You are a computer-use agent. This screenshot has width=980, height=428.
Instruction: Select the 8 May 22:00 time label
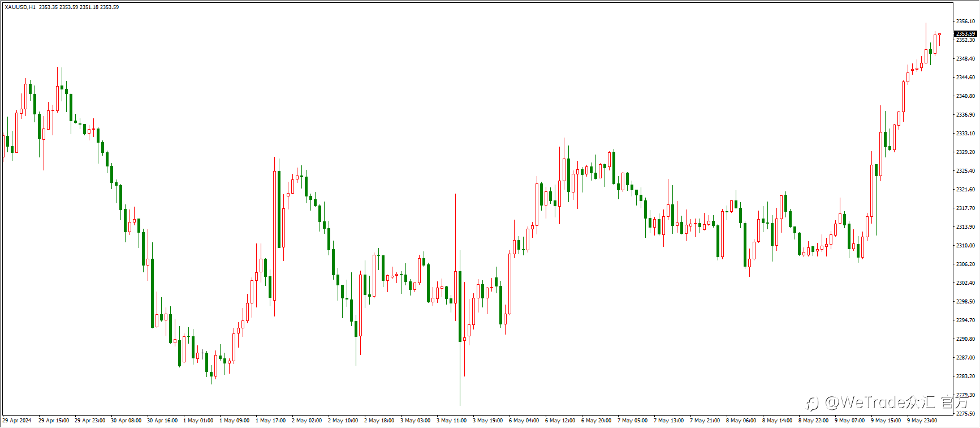[814, 421]
